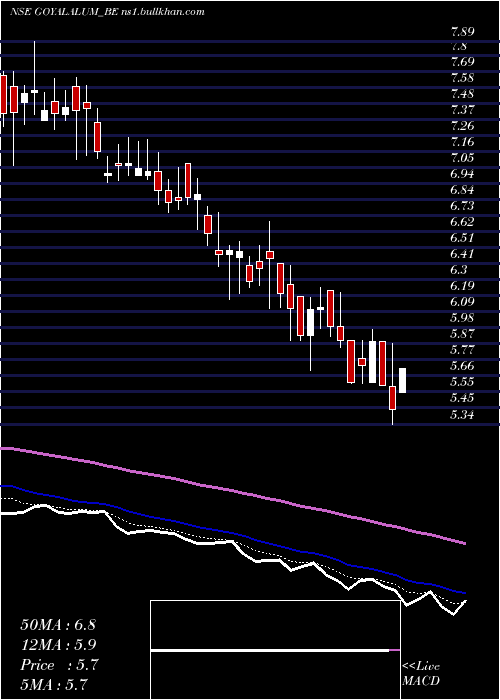Select the 6.84 price level
Viewport: 500px width, 700px height.
click(462, 190)
